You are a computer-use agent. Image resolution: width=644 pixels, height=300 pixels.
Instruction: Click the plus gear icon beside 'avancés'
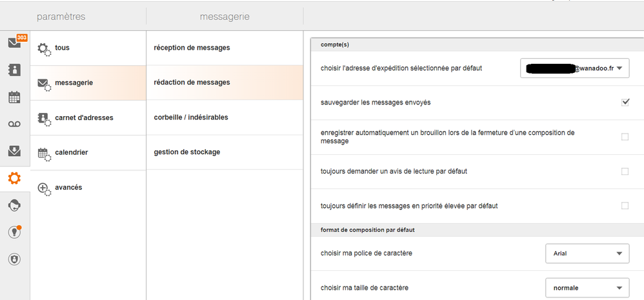click(x=44, y=189)
